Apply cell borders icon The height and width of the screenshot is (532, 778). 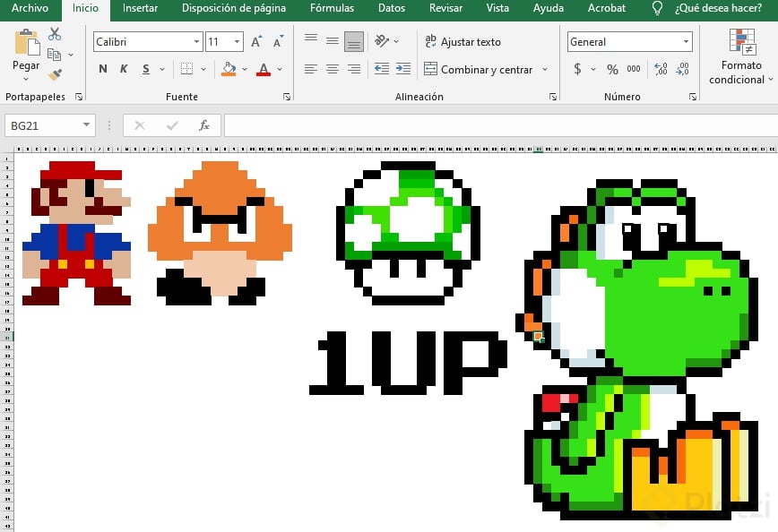point(186,69)
